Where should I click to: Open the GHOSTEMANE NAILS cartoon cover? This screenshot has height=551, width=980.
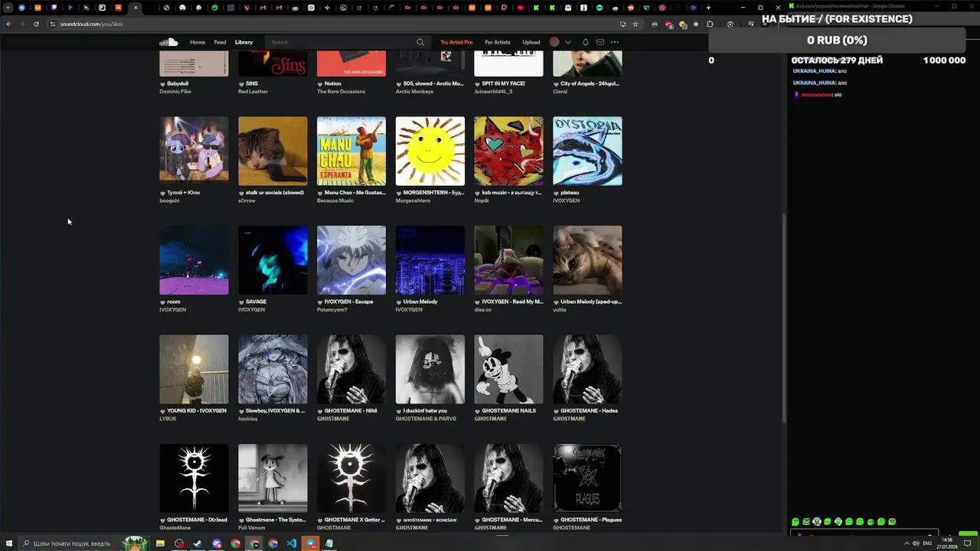pos(508,369)
